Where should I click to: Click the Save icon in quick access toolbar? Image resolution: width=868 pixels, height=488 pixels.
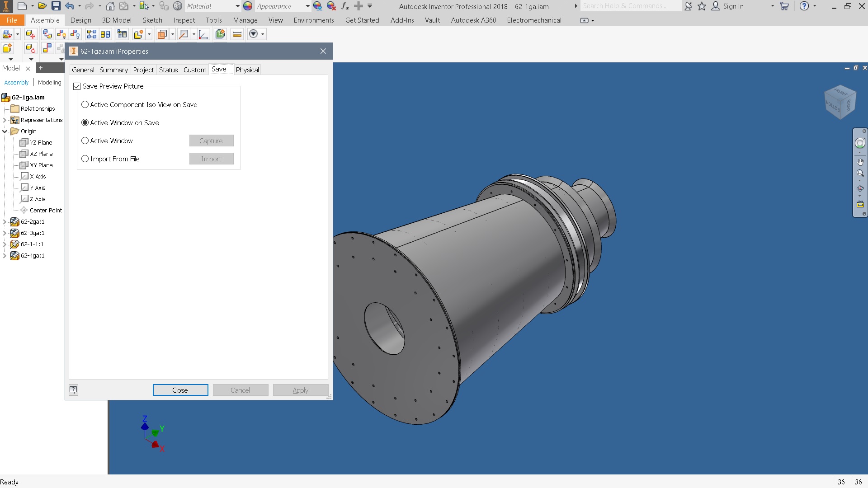coord(56,6)
